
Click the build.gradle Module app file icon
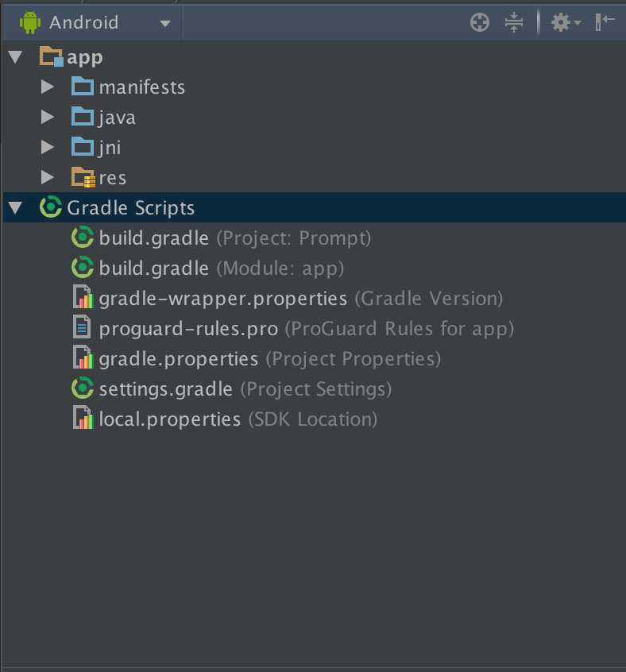83,268
